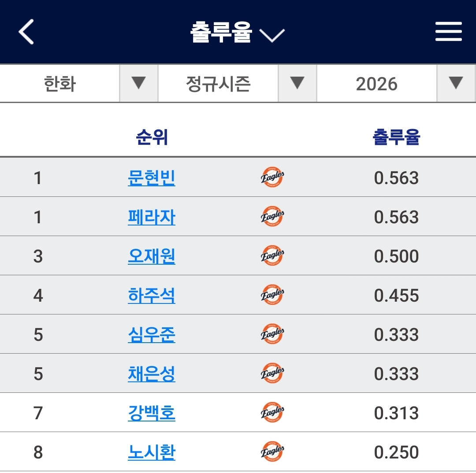The image size is (476, 473).
Task: Open the 2026 year dropdown
Action: coord(396,84)
